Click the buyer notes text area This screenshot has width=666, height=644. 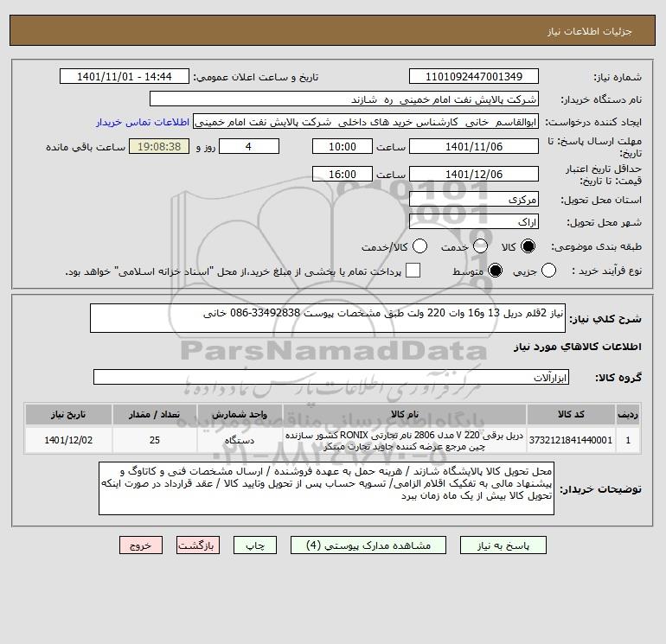click(326, 488)
